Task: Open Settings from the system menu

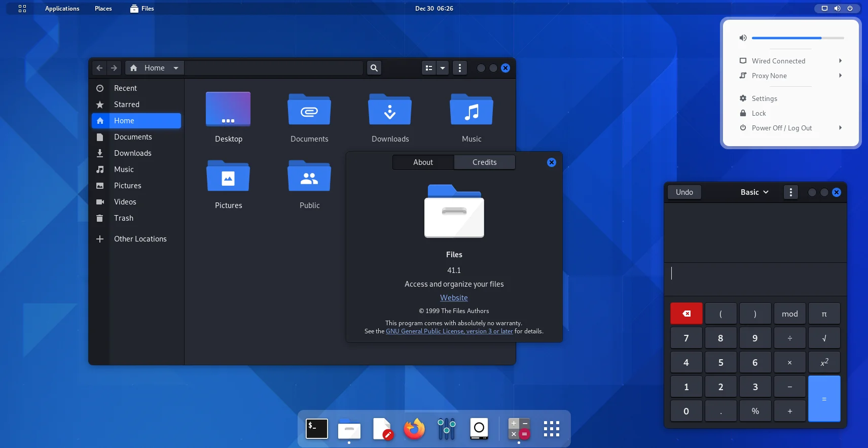Action: pyautogui.click(x=764, y=98)
